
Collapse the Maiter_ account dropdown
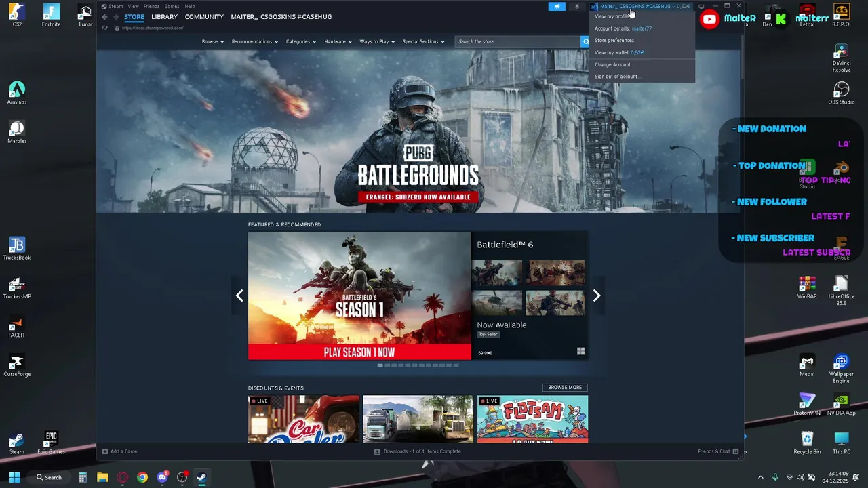pos(641,7)
